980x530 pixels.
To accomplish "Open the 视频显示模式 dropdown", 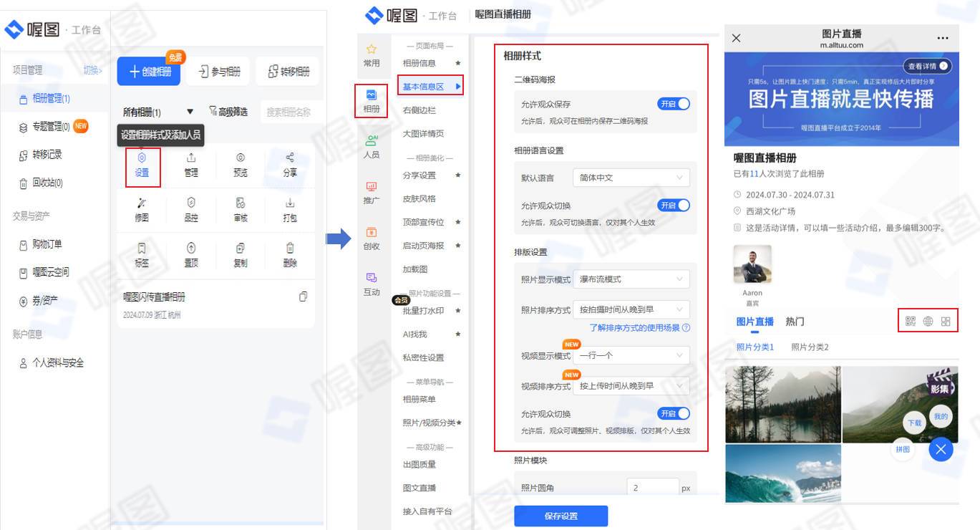I will coord(631,355).
